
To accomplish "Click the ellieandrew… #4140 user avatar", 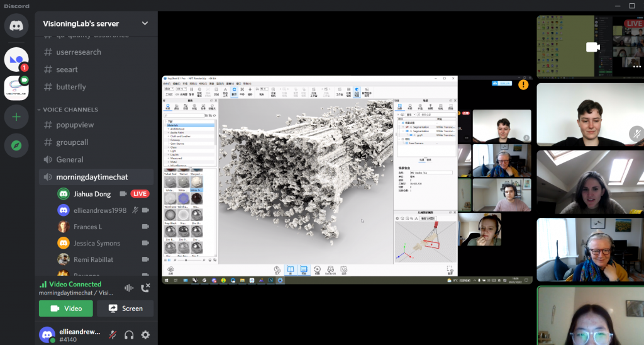I will (47, 335).
